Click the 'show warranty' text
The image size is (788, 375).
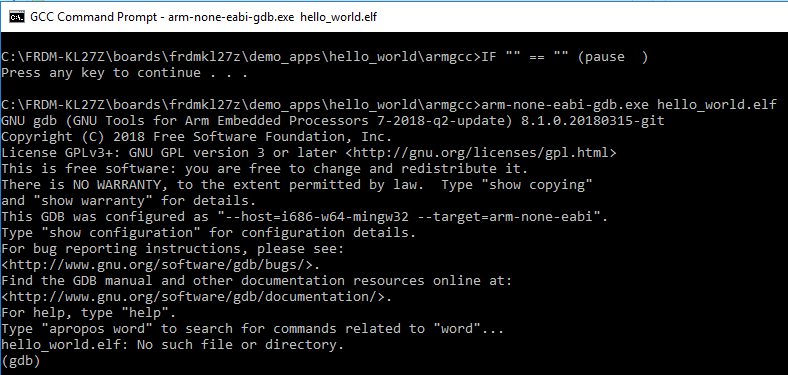click(93, 201)
